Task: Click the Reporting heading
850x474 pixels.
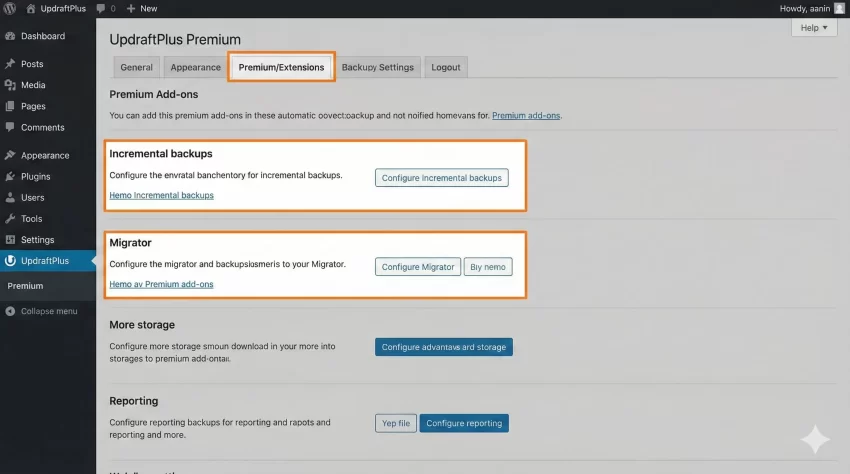Action: click(x=133, y=401)
